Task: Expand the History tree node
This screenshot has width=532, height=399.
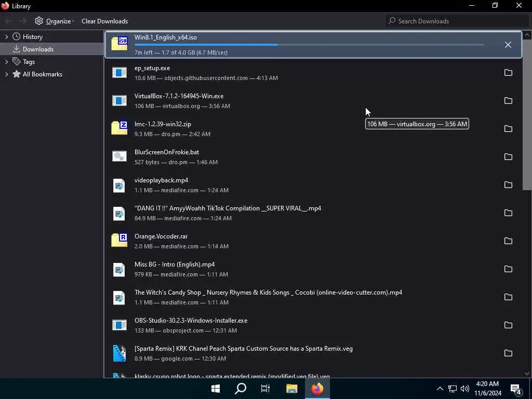Action: [6, 37]
